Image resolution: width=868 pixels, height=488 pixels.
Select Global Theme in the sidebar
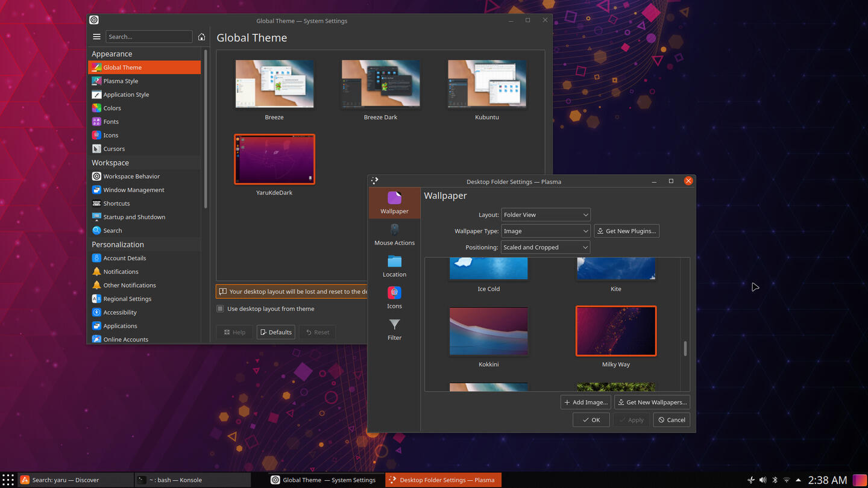coord(144,67)
